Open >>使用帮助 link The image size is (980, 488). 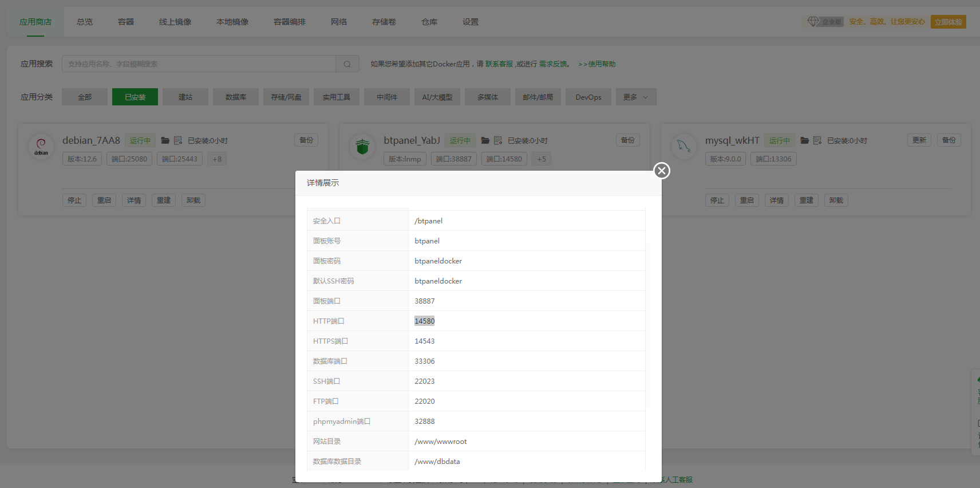click(x=597, y=64)
